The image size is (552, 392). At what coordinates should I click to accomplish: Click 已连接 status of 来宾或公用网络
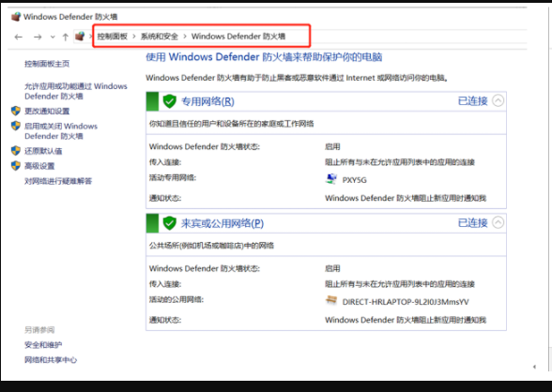[x=472, y=222]
